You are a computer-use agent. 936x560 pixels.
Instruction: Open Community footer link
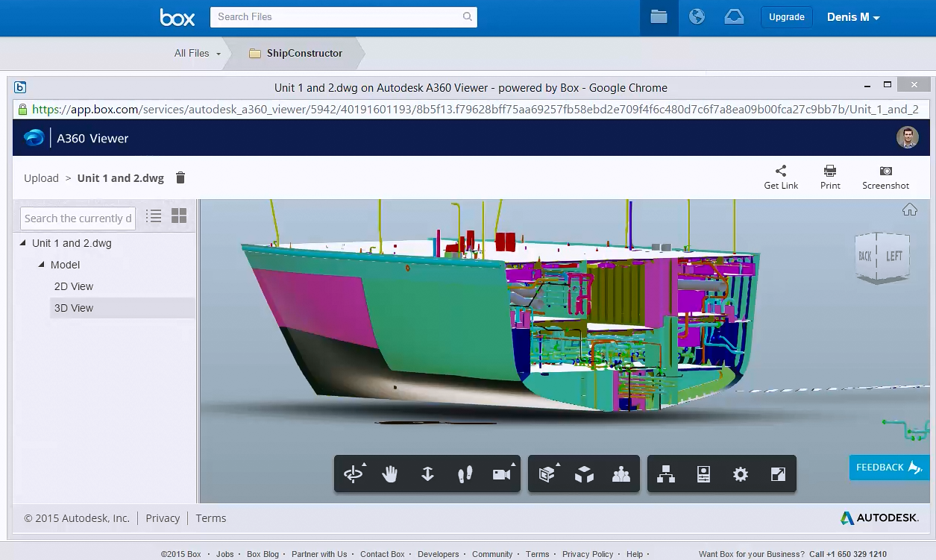point(492,554)
